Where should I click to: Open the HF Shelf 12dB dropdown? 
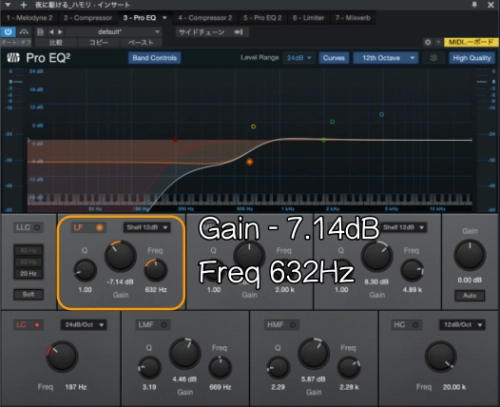coord(403,228)
